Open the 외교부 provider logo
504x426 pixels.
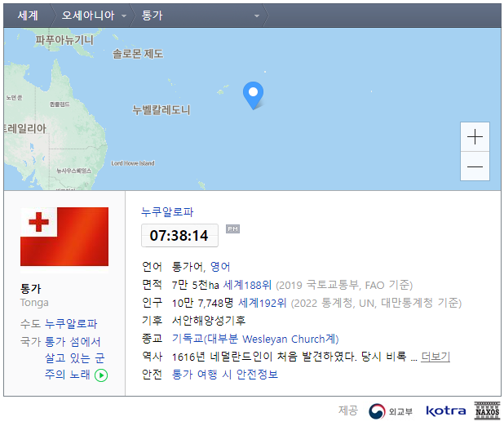pos(391,411)
